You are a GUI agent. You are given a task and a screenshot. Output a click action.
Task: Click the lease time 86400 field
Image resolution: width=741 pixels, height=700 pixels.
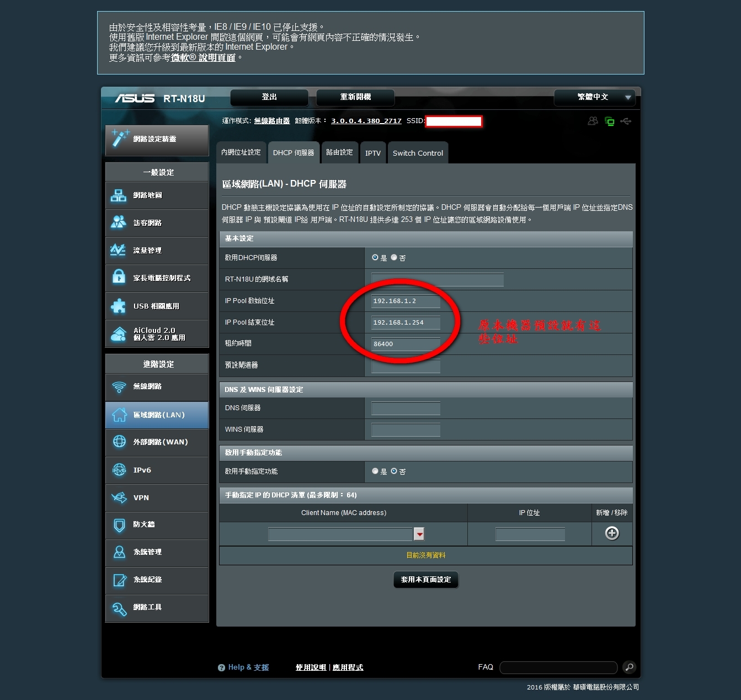pos(406,344)
